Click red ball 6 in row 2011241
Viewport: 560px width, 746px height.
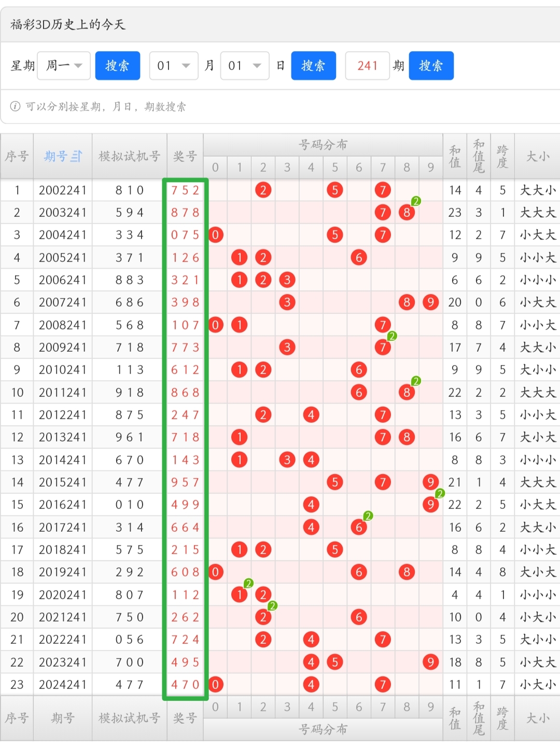[359, 393]
